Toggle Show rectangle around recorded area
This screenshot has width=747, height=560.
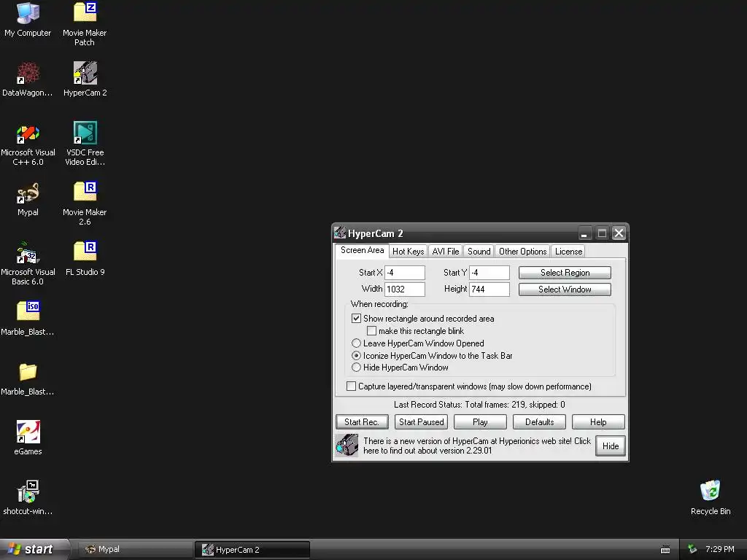point(356,318)
